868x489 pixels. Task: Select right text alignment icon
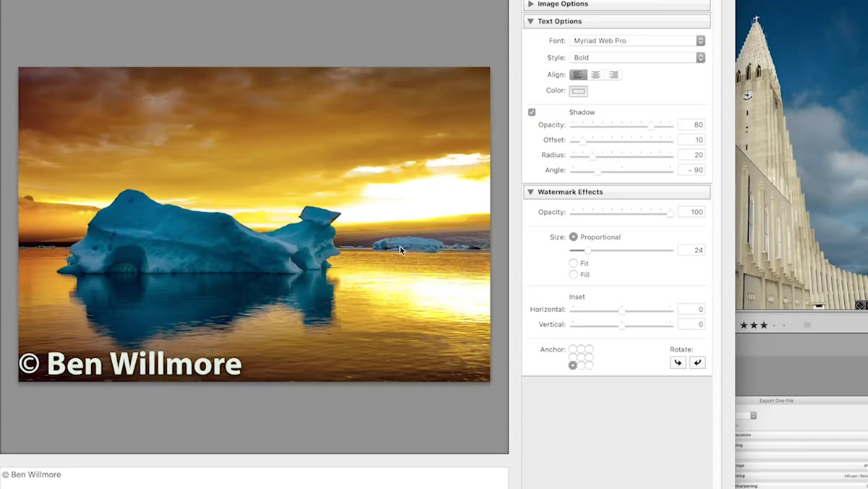tap(613, 75)
